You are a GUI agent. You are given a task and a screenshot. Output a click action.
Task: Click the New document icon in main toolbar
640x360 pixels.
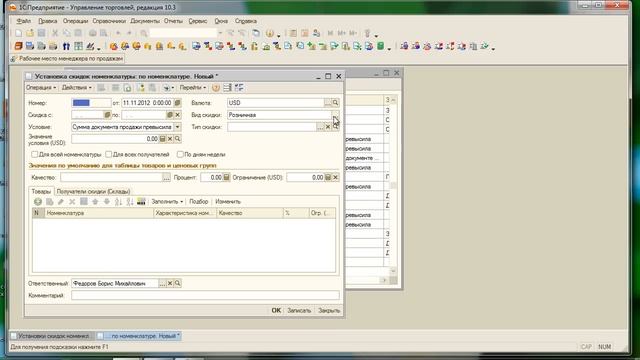[x=18, y=33]
